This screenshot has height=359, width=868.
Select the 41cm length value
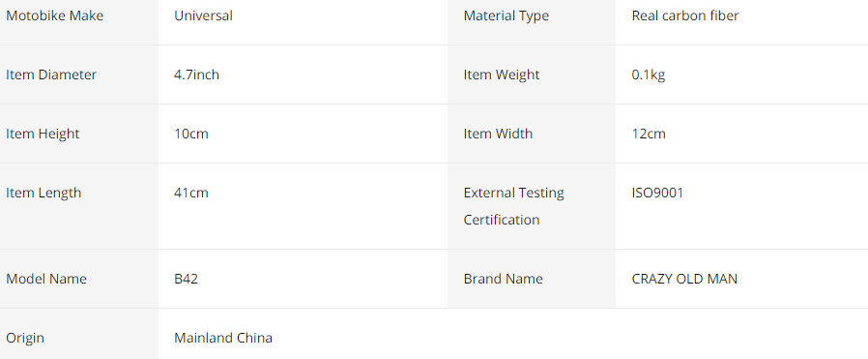pos(191,194)
